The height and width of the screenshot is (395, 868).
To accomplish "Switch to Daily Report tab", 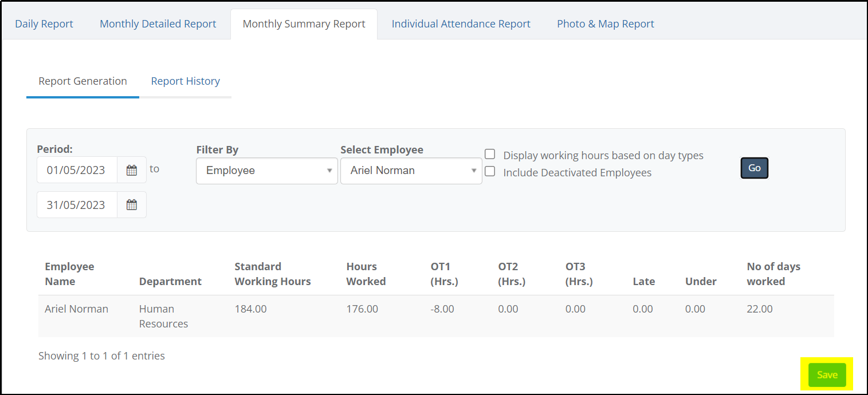I will coord(44,24).
